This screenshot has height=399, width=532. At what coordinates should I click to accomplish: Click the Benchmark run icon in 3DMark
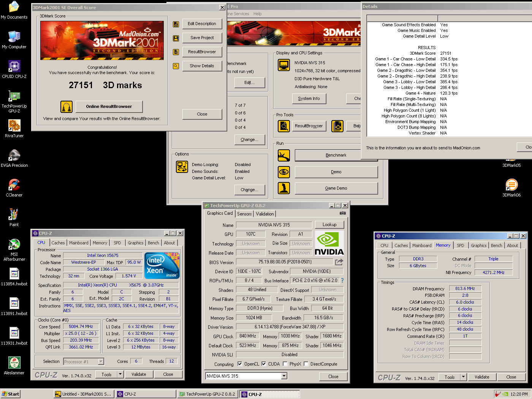click(284, 155)
